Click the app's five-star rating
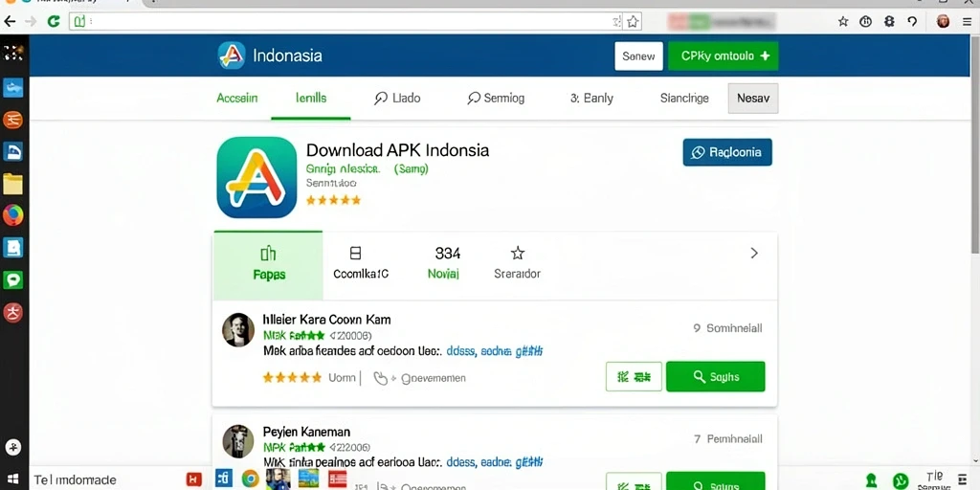The width and height of the screenshot is (980, 490). (333, 201)
